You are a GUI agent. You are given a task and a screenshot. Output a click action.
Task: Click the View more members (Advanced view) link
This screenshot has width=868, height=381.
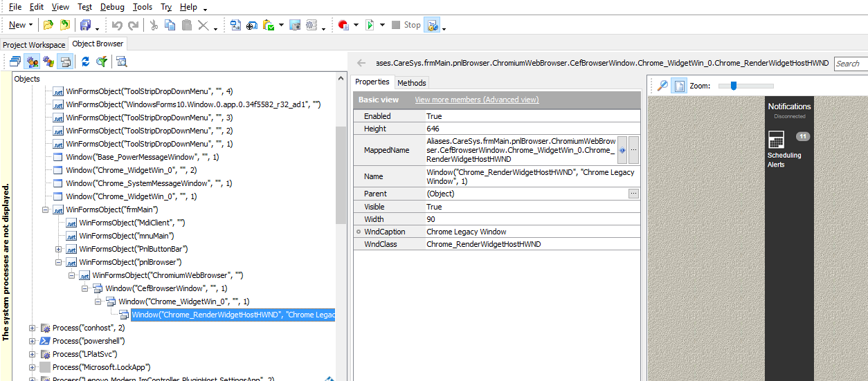[x=476, y=100]
